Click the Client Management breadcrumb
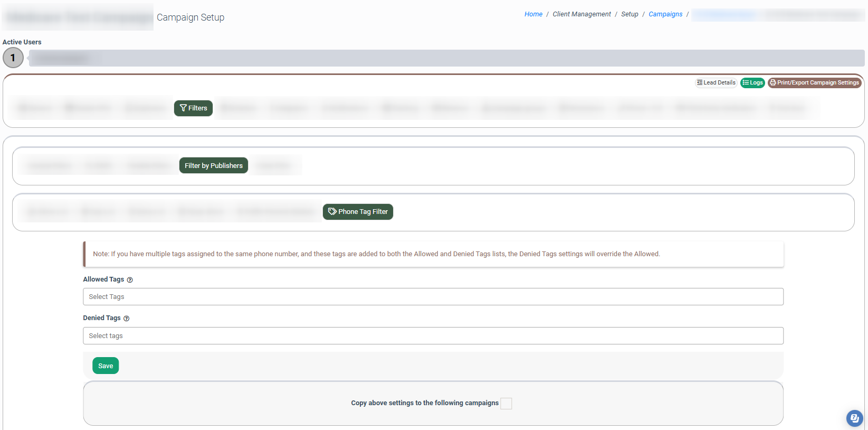 coord(581,14)
